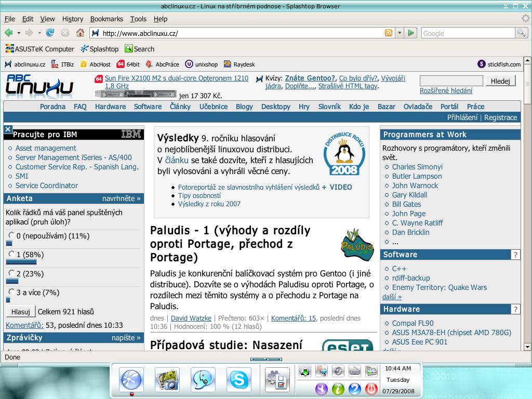Focus the Google search input field
532x399 pixels.
[468, 33]
